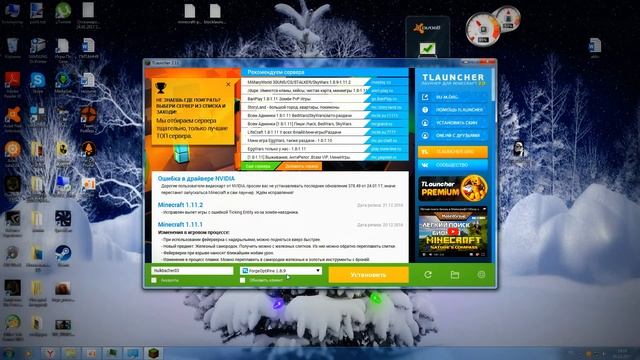This screenshot has width=640, height=360.
Task: Click the TLauncher logo header
Action: (453, 79)
